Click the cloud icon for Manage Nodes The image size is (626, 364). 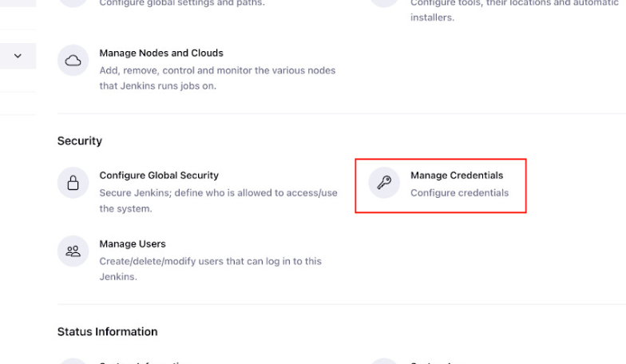point(73,61)
